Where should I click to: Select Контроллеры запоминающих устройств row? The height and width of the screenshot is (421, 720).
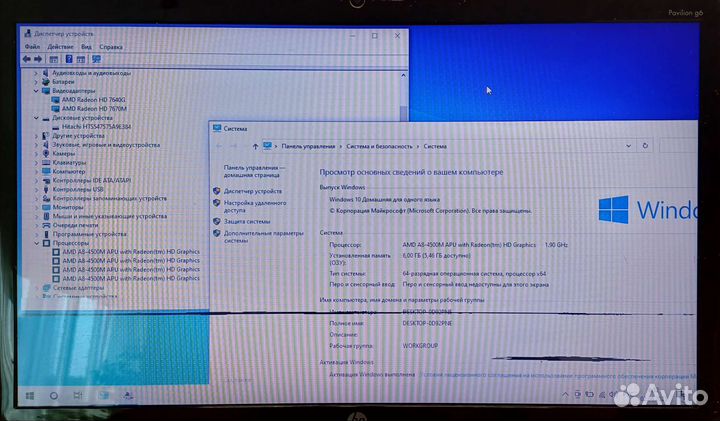pos(110,198)
